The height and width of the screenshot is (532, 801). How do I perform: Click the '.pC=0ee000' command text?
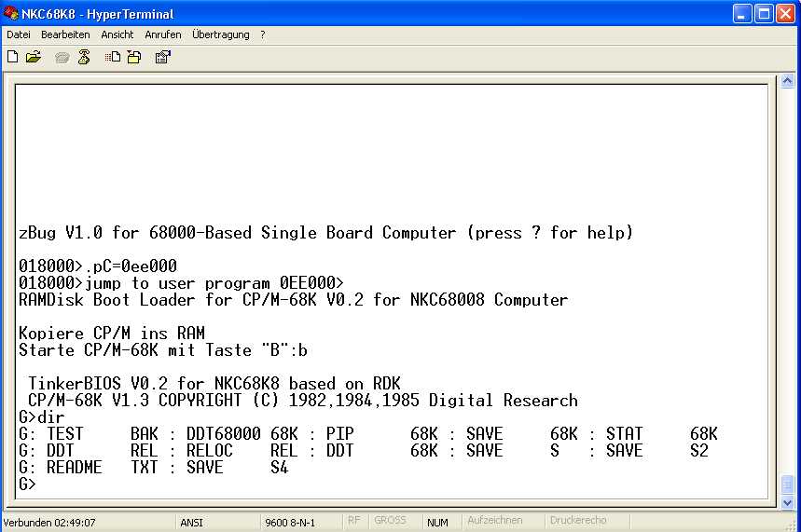[131, 266]
